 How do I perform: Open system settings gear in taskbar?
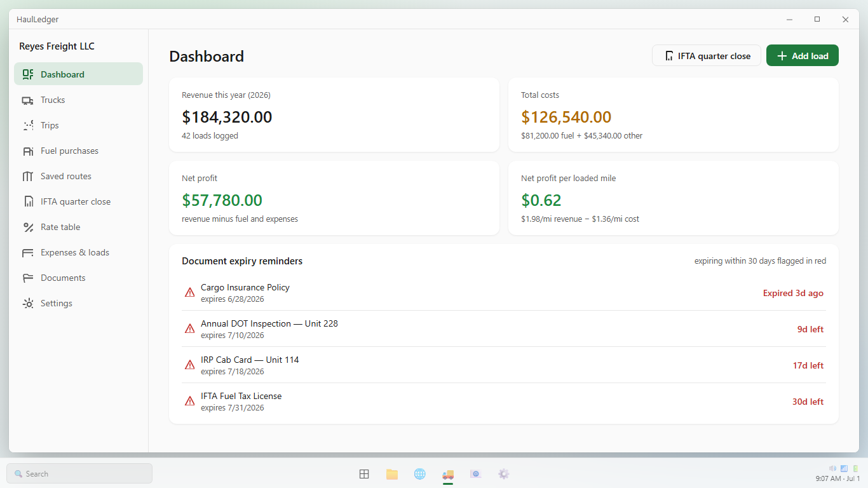(x=504, y=474)
